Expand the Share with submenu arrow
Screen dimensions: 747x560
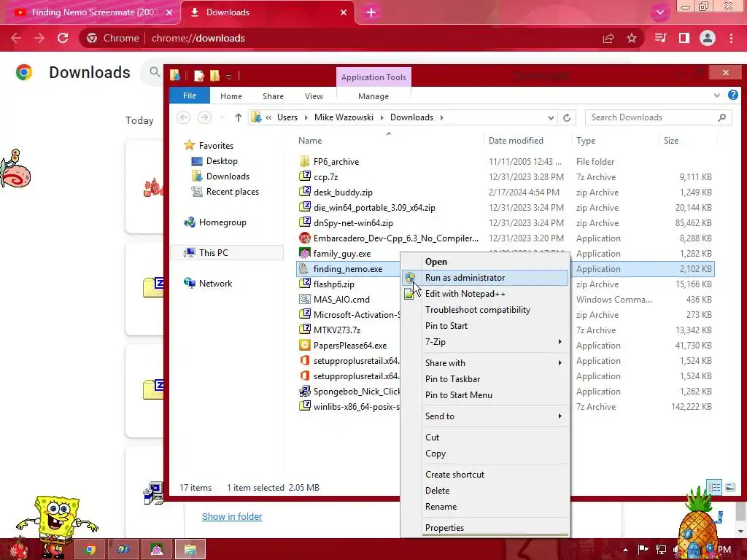[560, 363]
